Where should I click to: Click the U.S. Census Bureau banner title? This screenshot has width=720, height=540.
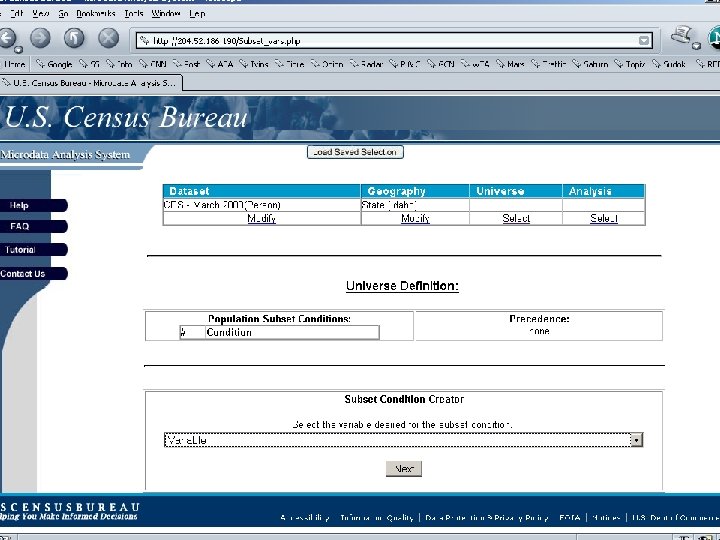126,117
